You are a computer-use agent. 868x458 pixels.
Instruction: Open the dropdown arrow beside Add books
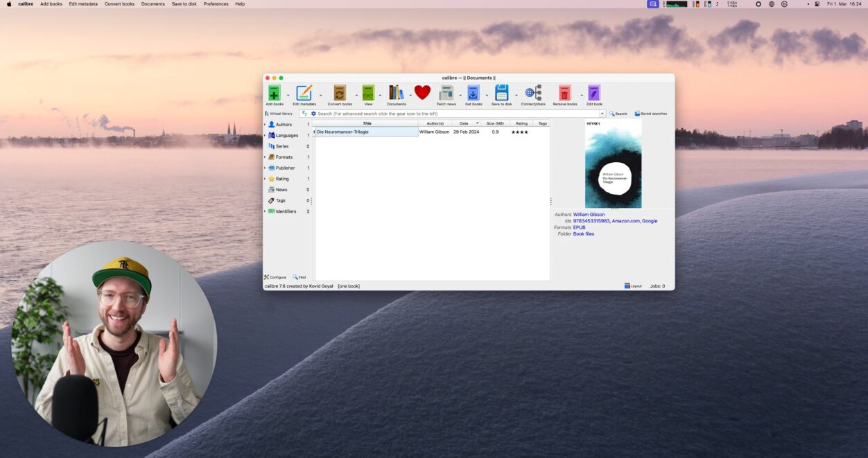288,96
